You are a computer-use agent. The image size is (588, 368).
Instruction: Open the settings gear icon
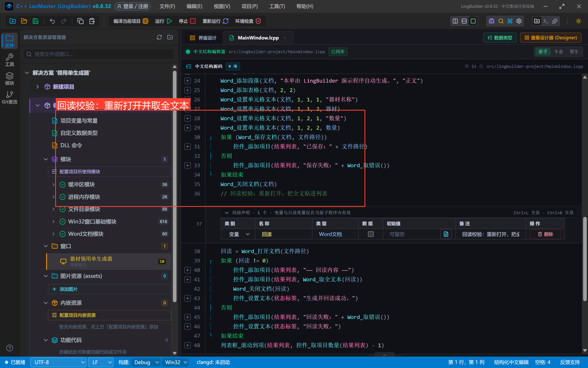tap(519, 21)
